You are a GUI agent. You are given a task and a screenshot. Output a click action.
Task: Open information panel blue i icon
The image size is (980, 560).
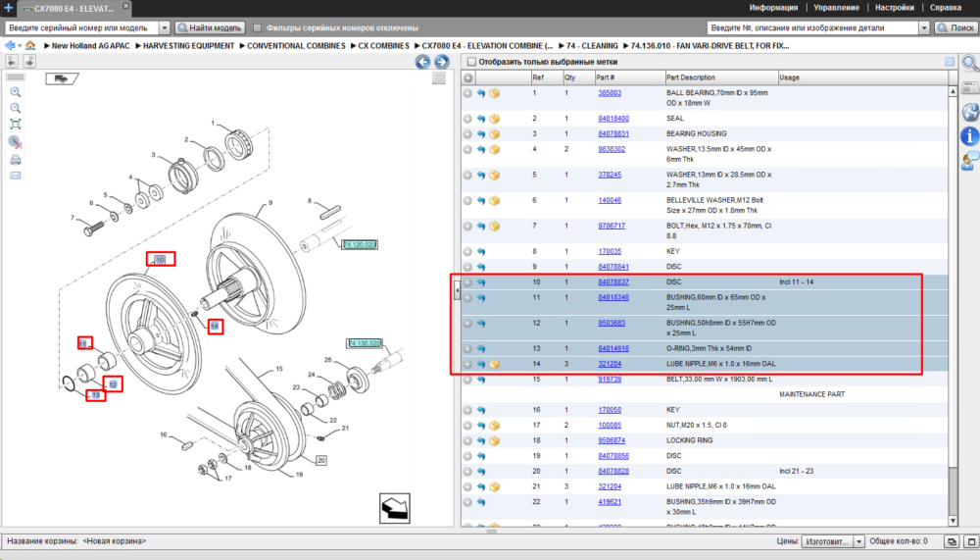[969, 135]
